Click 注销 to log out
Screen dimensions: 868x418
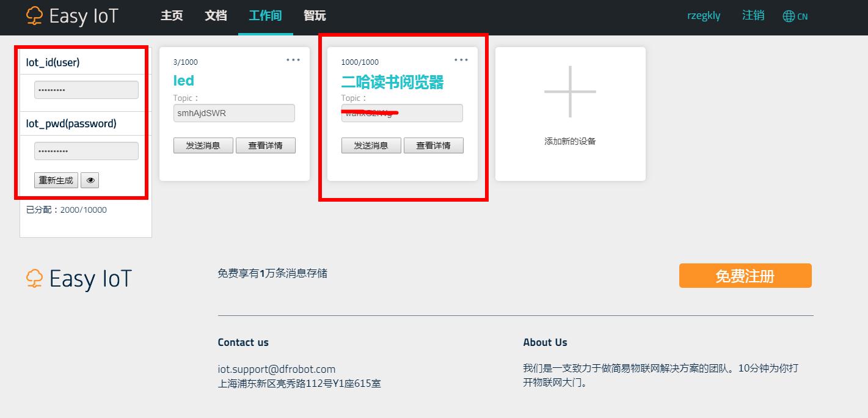pyautogui.click(x=753, y=15)
